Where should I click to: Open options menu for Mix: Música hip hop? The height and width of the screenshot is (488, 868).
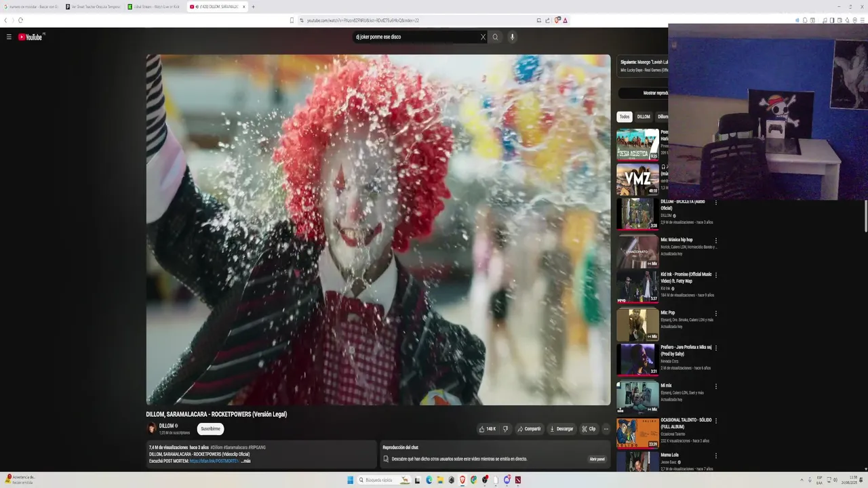(x=715, y=240)
